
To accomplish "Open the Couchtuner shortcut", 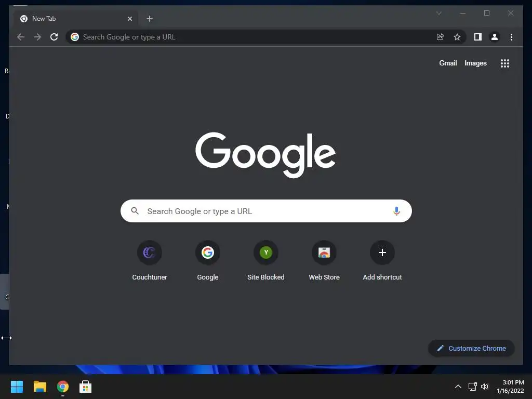I will 149,261.
